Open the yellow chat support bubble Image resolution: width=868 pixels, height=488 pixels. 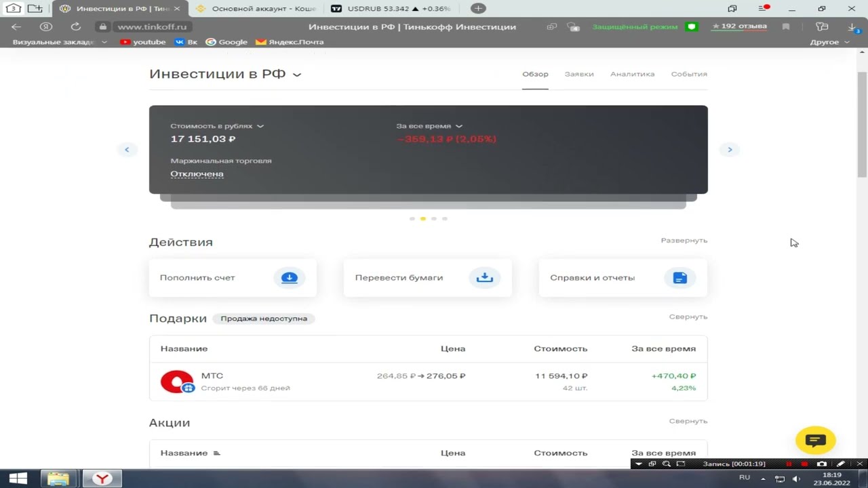point(815,441)
